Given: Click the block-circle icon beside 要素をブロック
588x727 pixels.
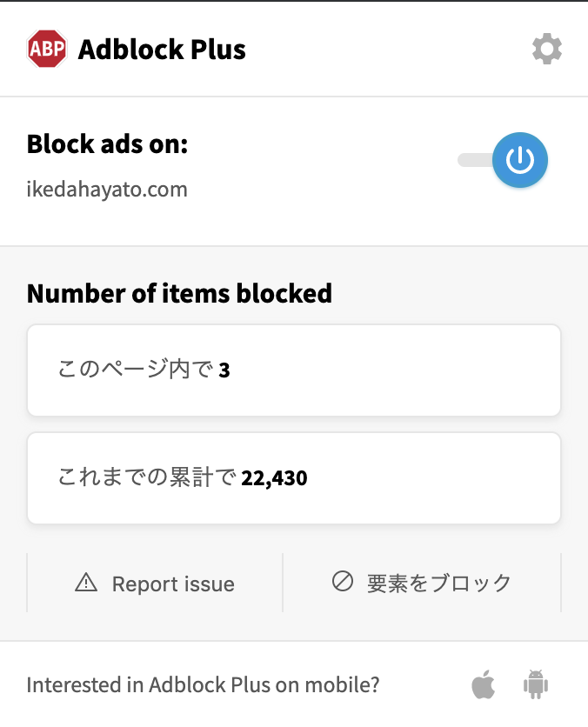Looking at the screenshot, I should (x=341, y=583).
